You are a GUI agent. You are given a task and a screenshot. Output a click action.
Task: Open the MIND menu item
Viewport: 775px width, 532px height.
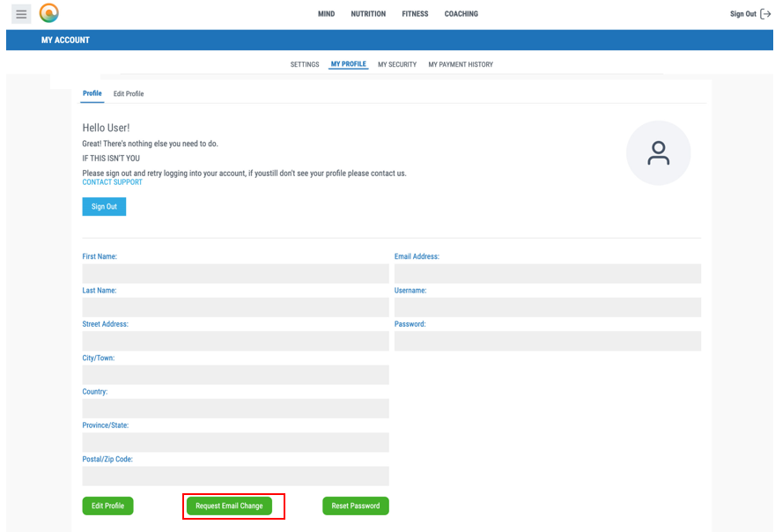coord(326,14)
